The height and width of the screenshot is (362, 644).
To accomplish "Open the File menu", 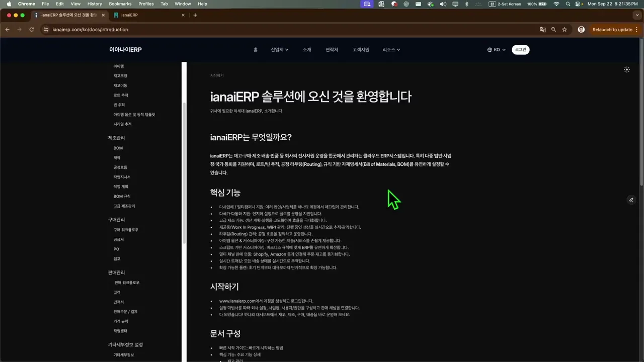I will click(45, 4).
